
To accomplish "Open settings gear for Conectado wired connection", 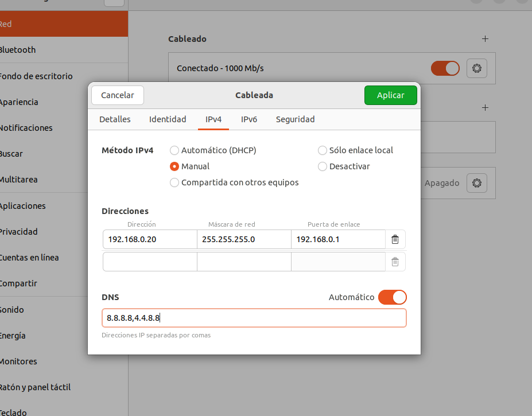I will click(x=477, y=68).
